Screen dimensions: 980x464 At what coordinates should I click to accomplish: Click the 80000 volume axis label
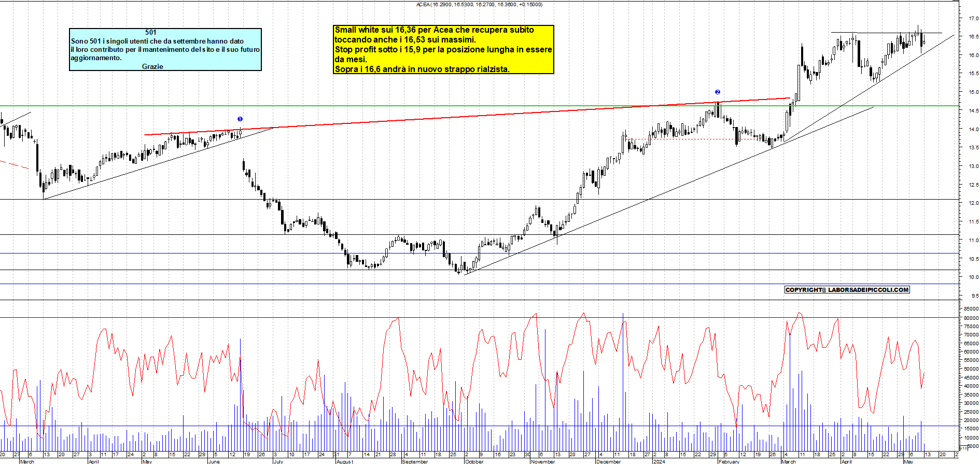coord(971,317)
